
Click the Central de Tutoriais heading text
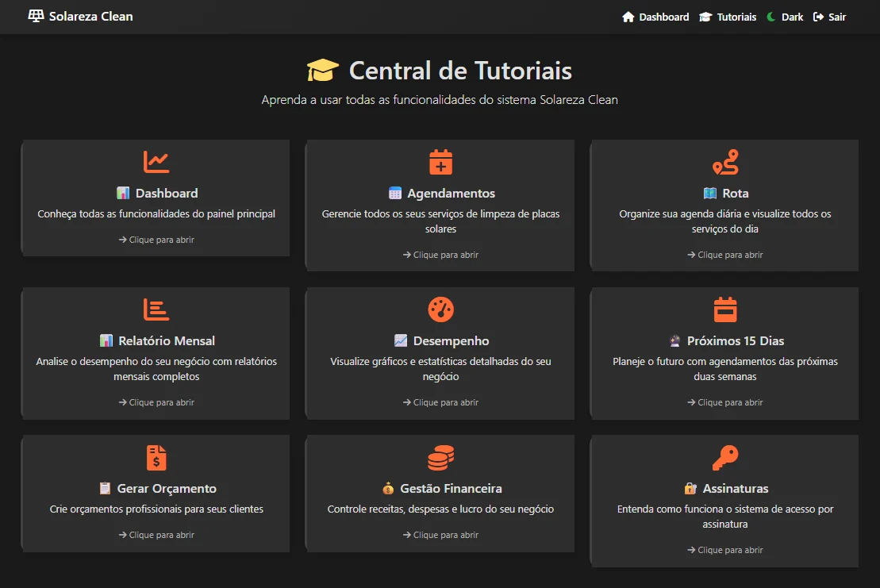(x=460, y=71)
